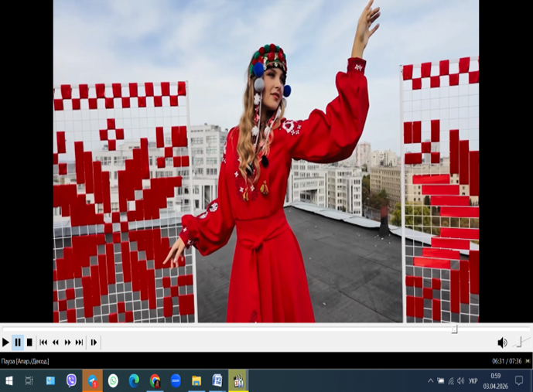Expand the hidden system tray icons
This screenshot has width=533, height=392.
click(431, 380)
